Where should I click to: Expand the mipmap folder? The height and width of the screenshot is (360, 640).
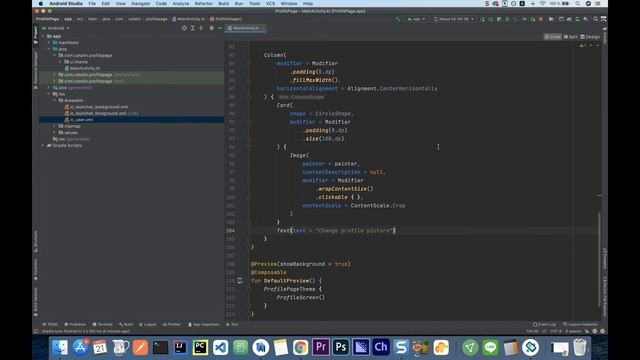[x=55, y=126]
